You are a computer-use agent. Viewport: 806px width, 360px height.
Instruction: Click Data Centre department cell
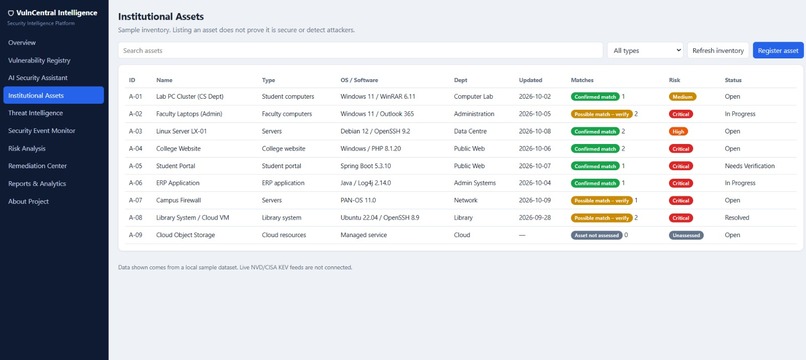click(470, 131)
